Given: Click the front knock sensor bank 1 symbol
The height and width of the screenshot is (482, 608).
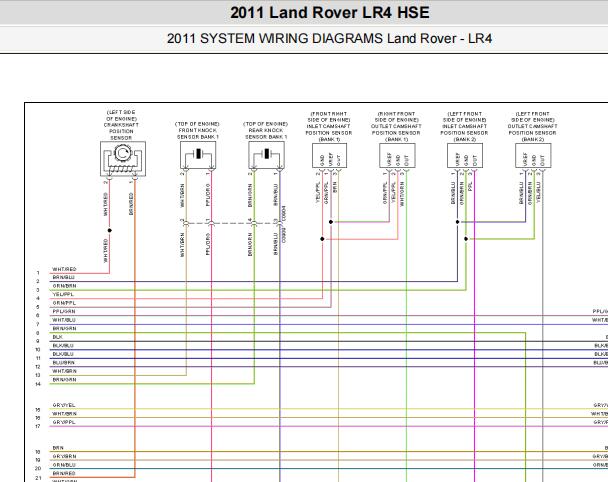Looking at the screenshot, I should point(198,155).
